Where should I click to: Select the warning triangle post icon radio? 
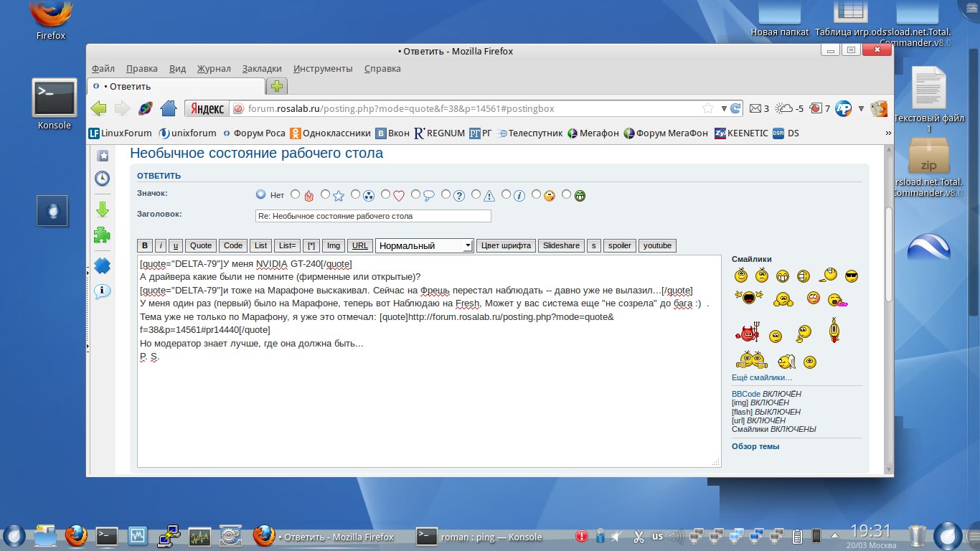pyautogui.click(x=476, y=194)
